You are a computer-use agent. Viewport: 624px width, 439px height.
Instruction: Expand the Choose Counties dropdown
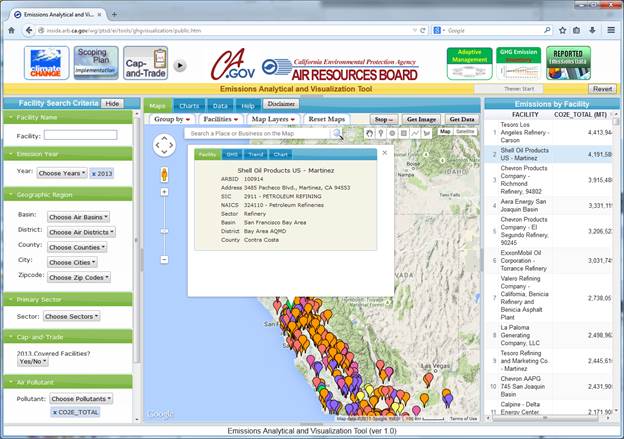[78, 246]
